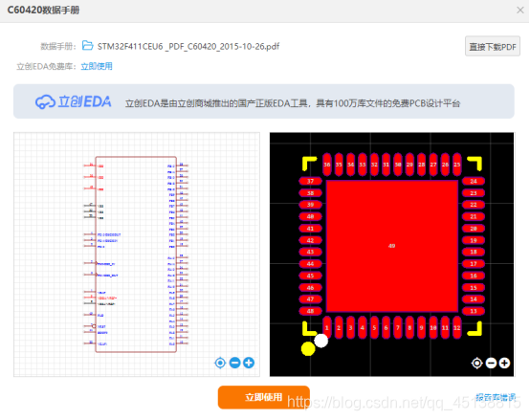Click the report error link at bottom right
The image size is (530, 420).
496,397
